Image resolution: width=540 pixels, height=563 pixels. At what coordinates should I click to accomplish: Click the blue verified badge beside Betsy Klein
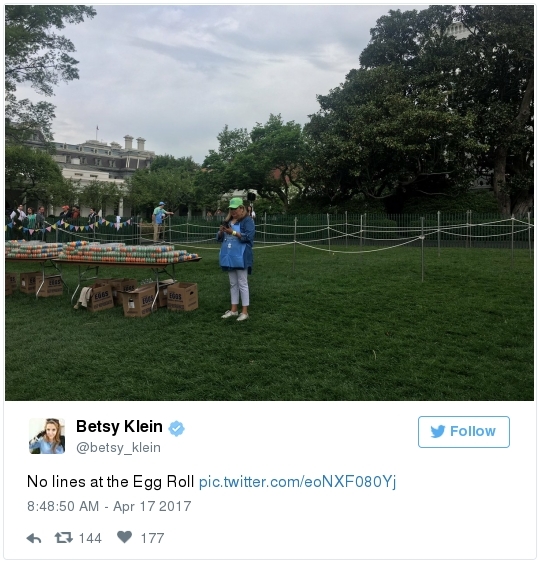coord(176,428)
